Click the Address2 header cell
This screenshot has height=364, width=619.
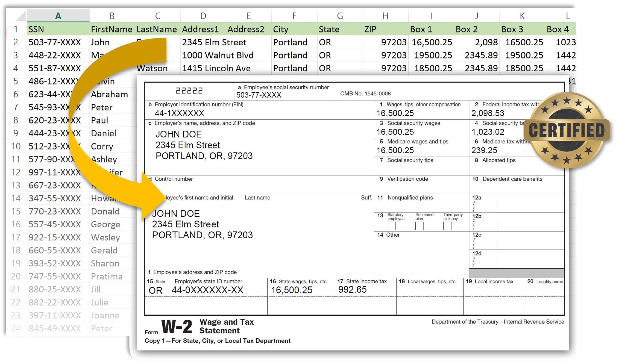[x=249, y=29]
